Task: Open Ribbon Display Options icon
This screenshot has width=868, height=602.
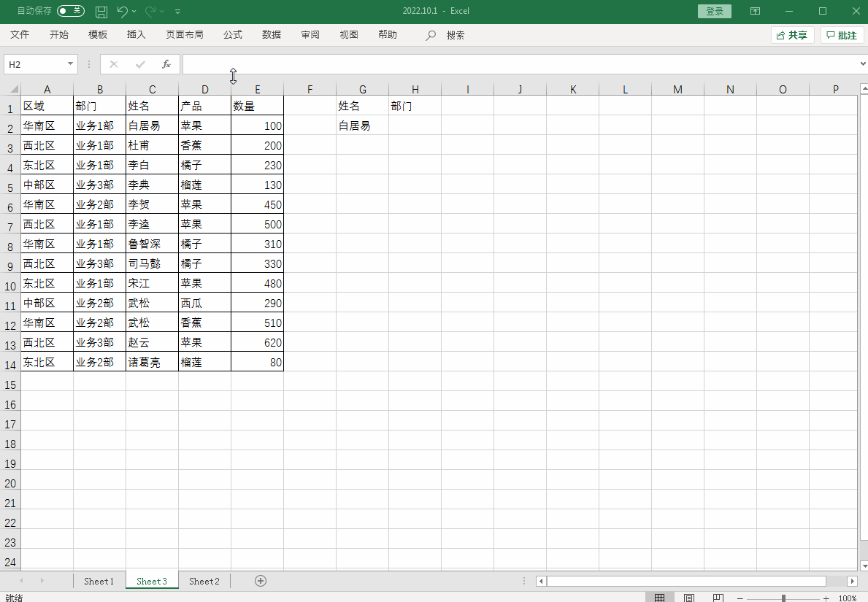Action: [755, 11]
